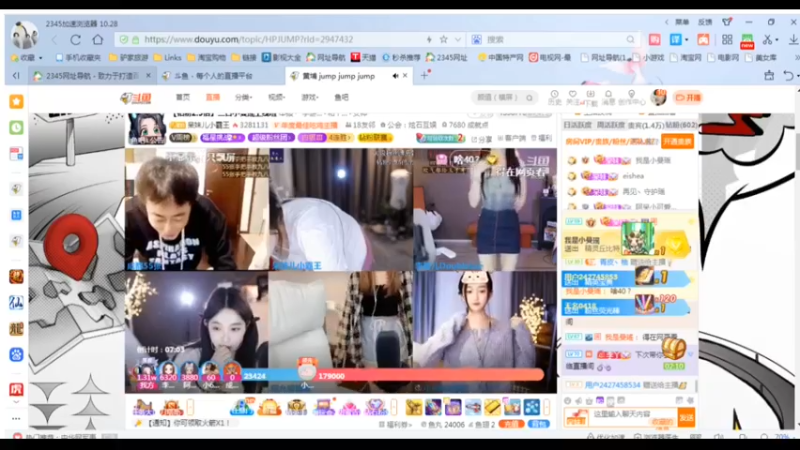Open the blue paw sidebar icon
This screenshot has width=800, height=450.
(16, 355)
